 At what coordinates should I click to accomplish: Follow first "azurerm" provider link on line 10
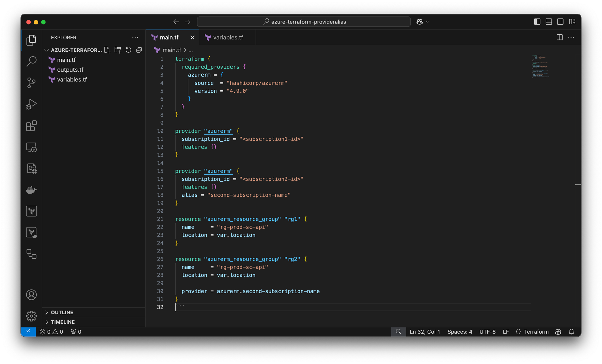click(x=218, y=131)
